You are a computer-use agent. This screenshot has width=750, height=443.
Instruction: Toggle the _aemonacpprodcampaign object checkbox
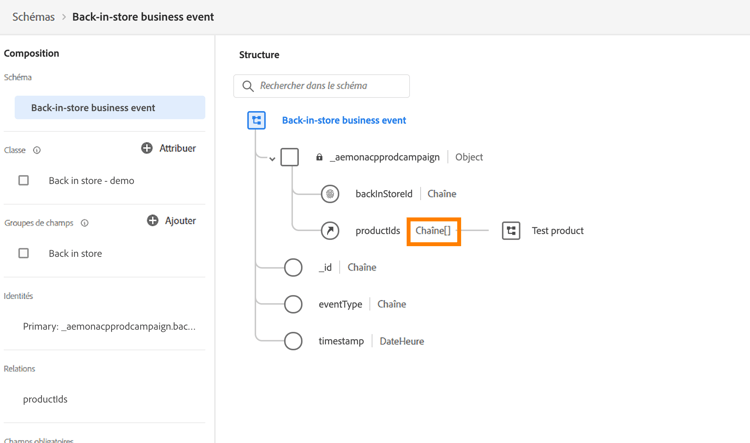point(289,157)
